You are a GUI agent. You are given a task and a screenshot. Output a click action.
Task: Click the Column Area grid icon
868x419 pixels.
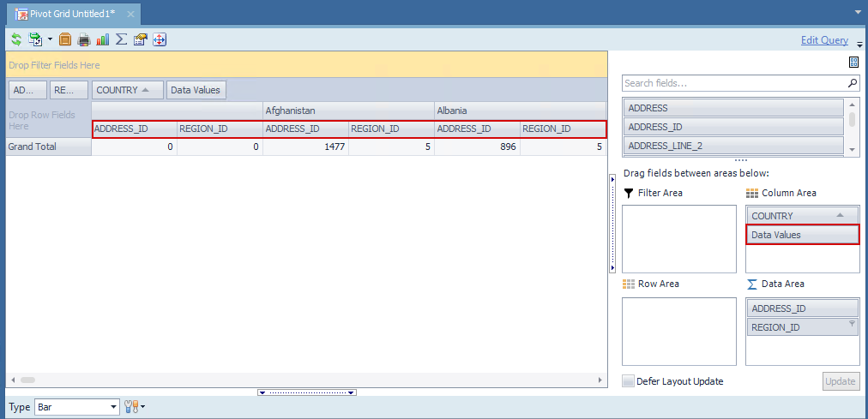pyautogui.click(x=751, y=193)
